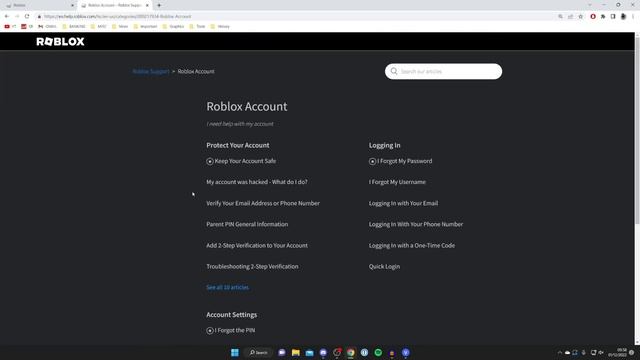Image resolution: width=640 pixels, height=360 pixels.
Task: Open the Chrome three-dot menu
Action: point(633,16)
